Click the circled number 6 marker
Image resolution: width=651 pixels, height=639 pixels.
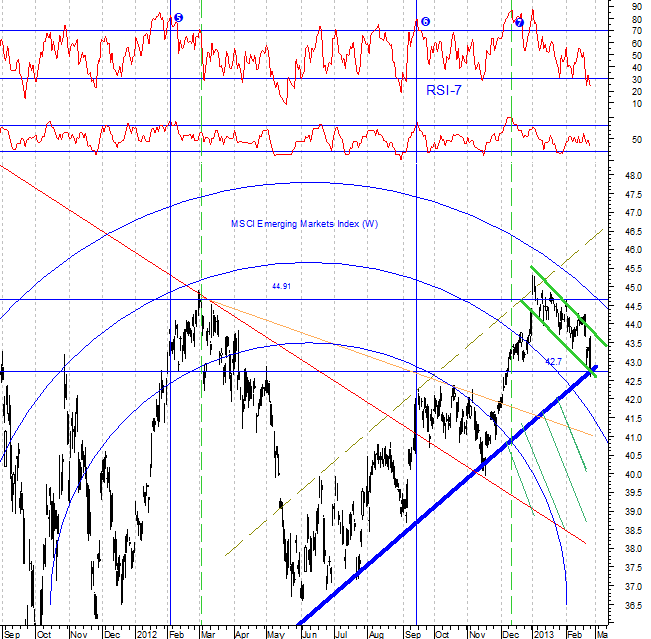point(425,22)
